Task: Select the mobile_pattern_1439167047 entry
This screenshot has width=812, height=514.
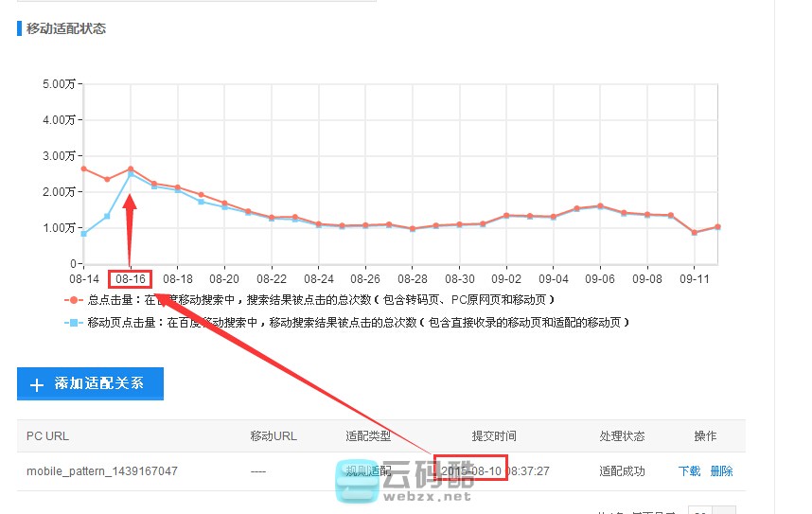Action: [101, 470]
